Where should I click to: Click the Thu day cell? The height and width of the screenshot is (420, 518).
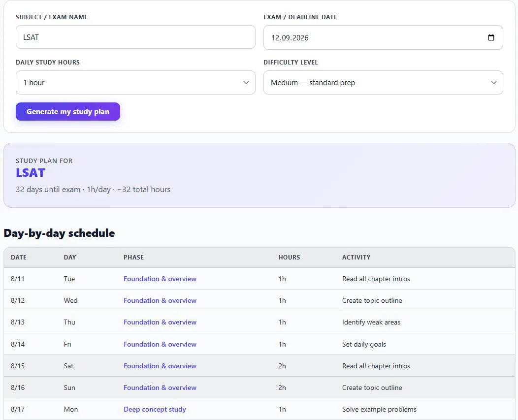coord(69,322)
